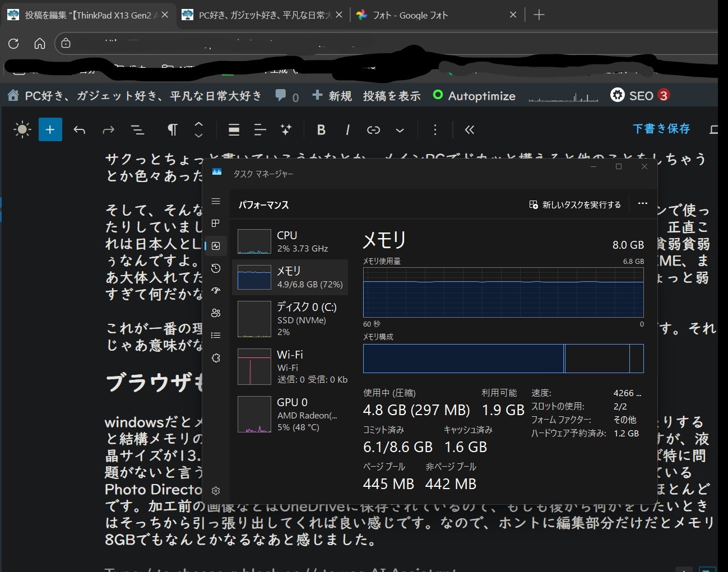The image size is (728, 572).
Task: Open Startup apps in Task Manager sidebar
Action: click(216, 290)
